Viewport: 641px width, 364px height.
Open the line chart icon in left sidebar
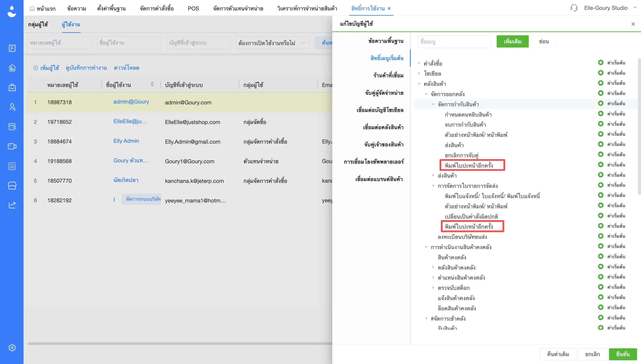point(12,205)
